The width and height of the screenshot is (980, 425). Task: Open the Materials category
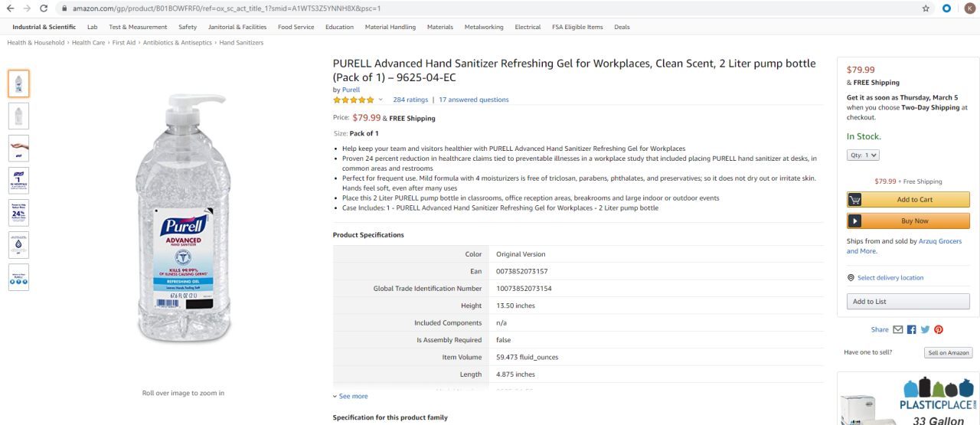440,27
